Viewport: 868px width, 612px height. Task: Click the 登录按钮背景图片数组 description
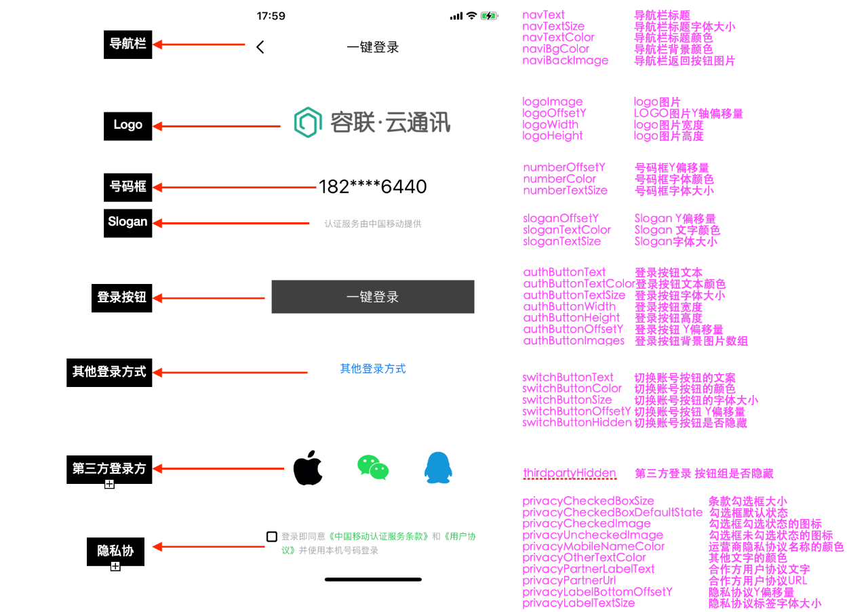(691, 341)
